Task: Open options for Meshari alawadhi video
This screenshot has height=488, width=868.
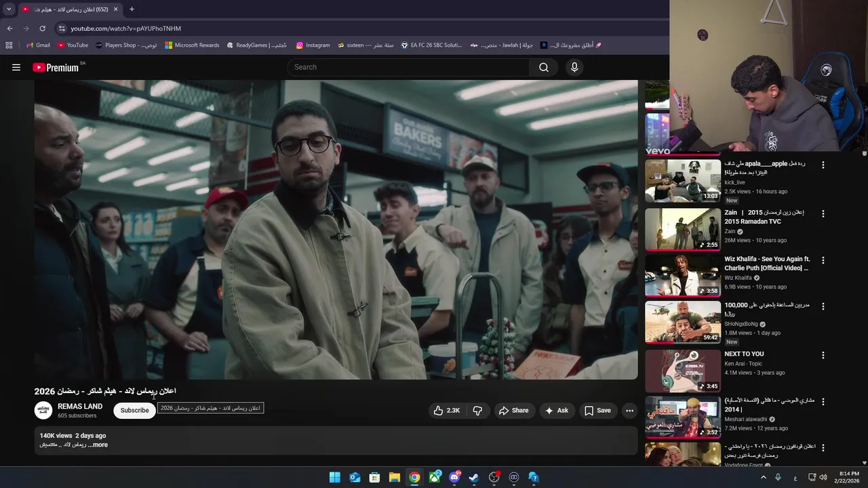Action: (823, 401)
